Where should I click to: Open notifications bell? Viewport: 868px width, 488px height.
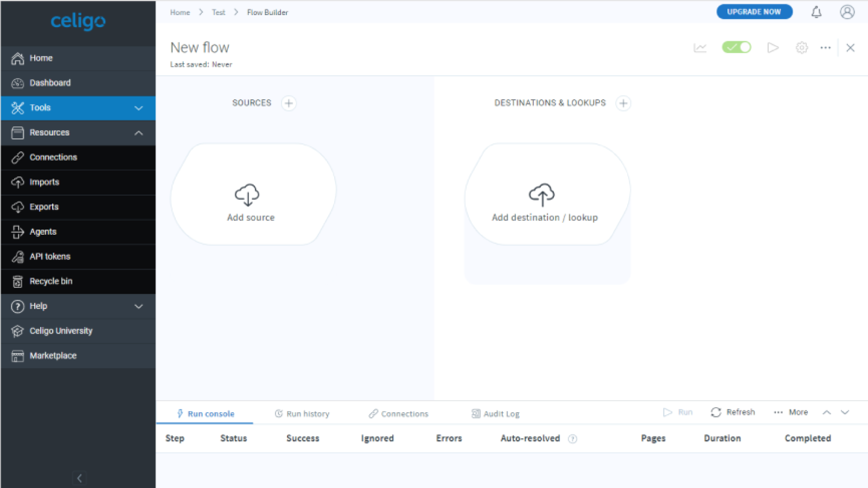pos(816,12)
